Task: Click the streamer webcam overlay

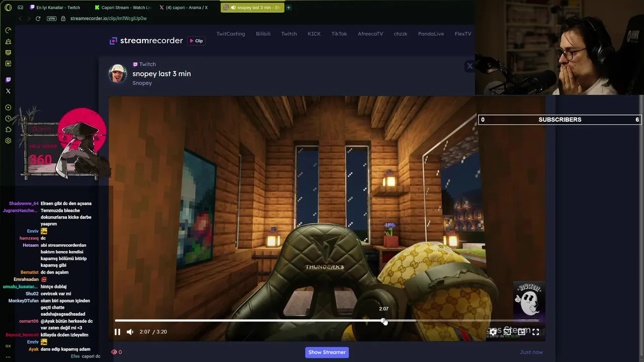Action: (x=559, y=47)
